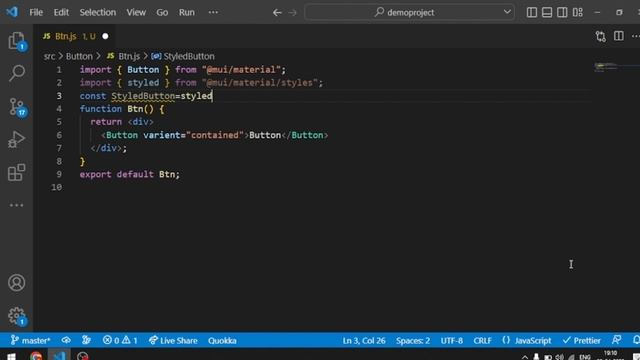Change encoding via UTF-8
This screenshot has width=640, height=360.
451,340
